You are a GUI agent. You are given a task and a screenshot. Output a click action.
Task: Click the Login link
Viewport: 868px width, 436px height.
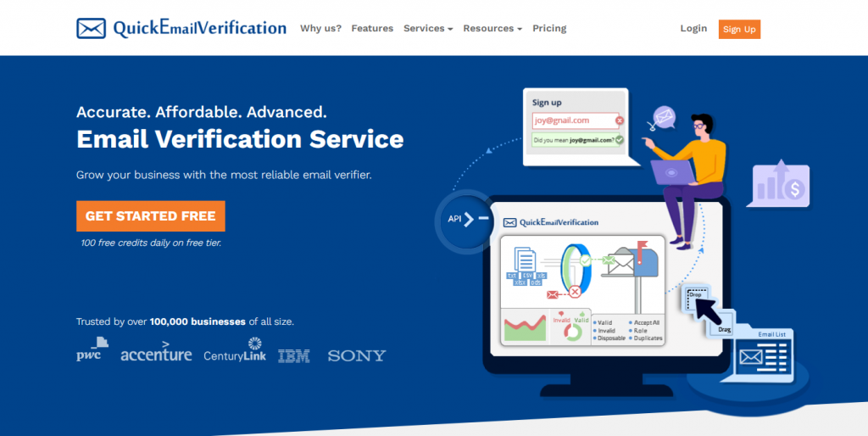click(x=693, y=28)
